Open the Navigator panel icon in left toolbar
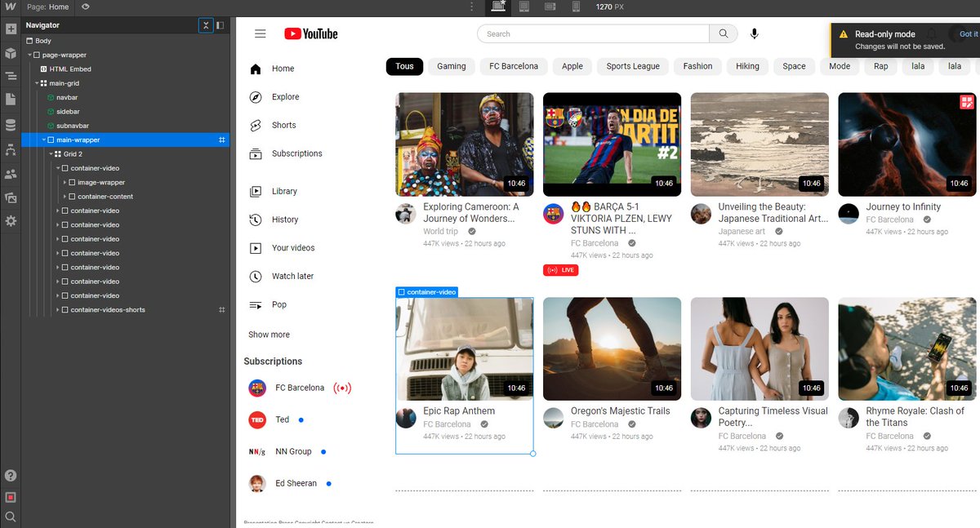Screen dimensions: 980x528 [11, 76]
